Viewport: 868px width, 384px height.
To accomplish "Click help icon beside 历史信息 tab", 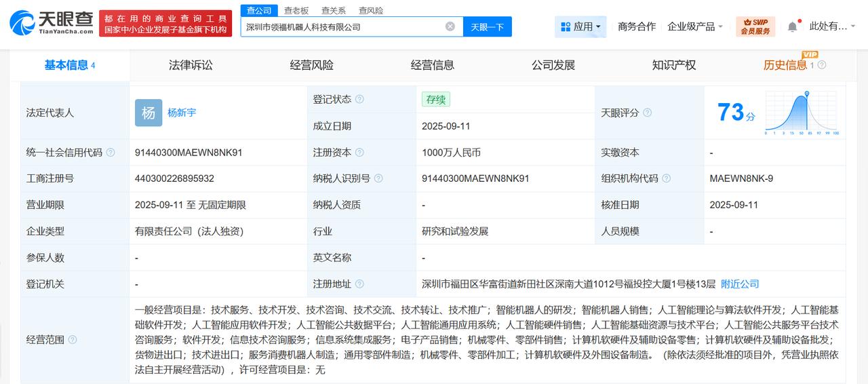I will tap(822, 65).
